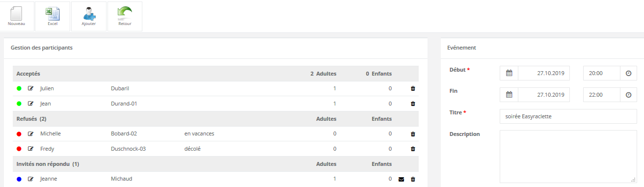Click into the Titre field containing soirée Easyraclette
The image size is (644, 187).
(x=568, y=116)
